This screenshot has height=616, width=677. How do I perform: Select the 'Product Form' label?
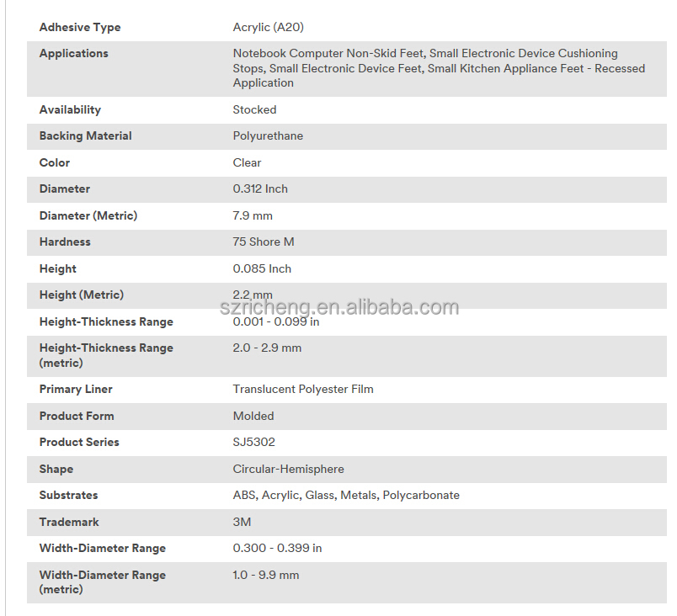pos(77,416)
